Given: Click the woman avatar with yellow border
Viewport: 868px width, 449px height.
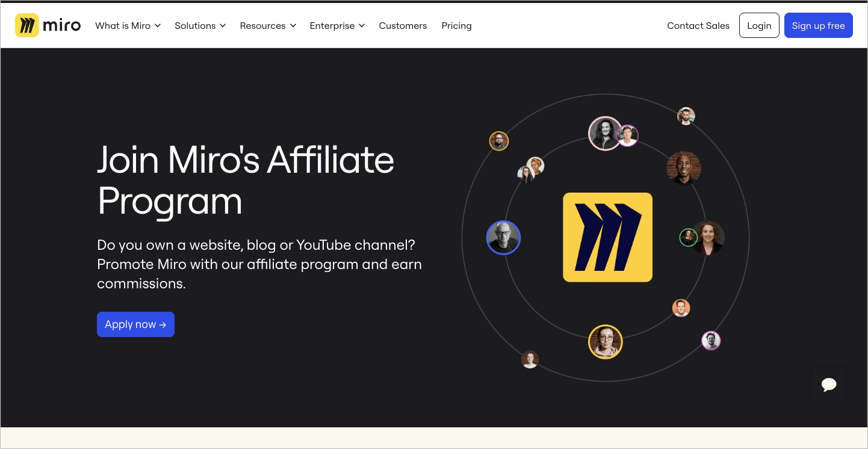Looking at the screenshot, I should pos(605,341).
